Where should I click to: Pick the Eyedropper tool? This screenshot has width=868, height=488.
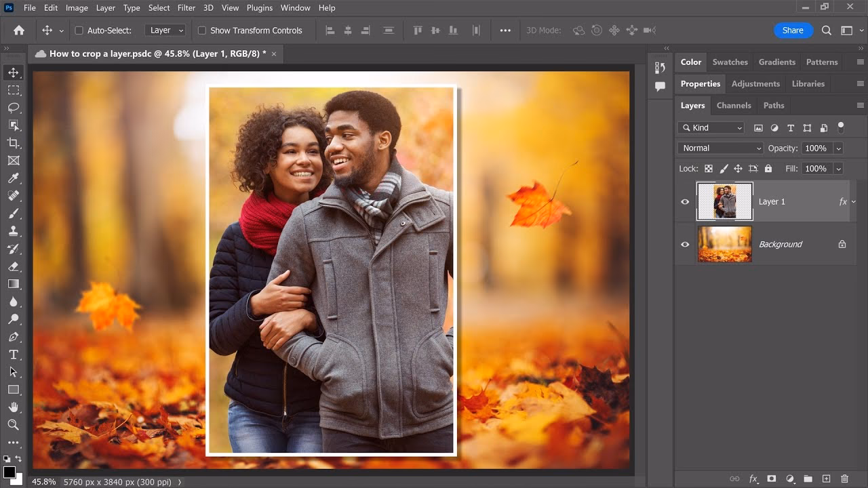tap(13, 178)
